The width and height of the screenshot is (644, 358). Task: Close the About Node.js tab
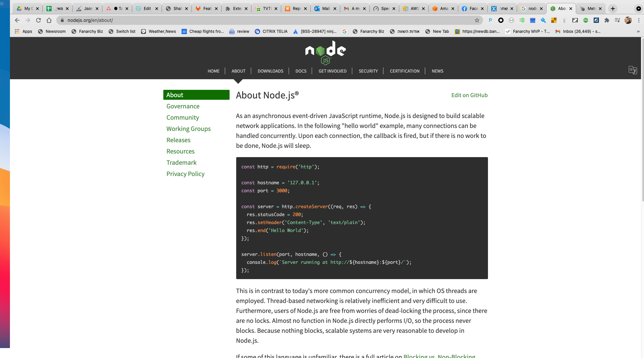[x=571, y=9]
